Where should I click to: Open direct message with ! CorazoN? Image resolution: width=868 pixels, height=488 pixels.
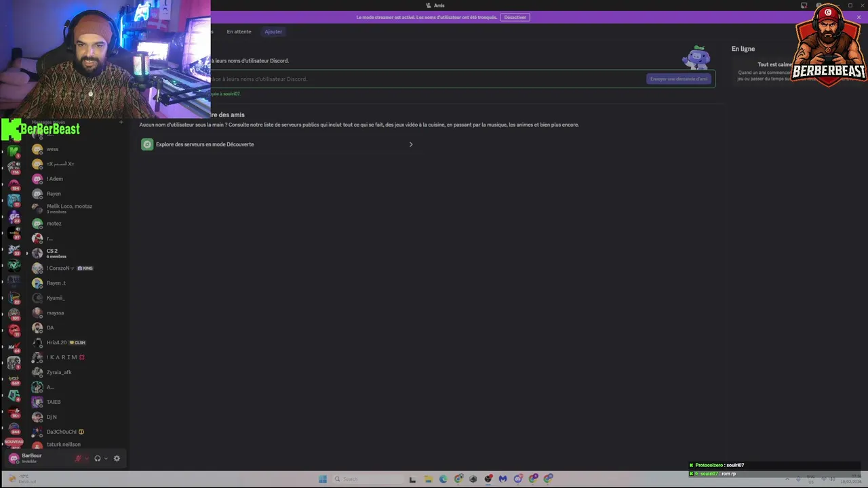76,268
